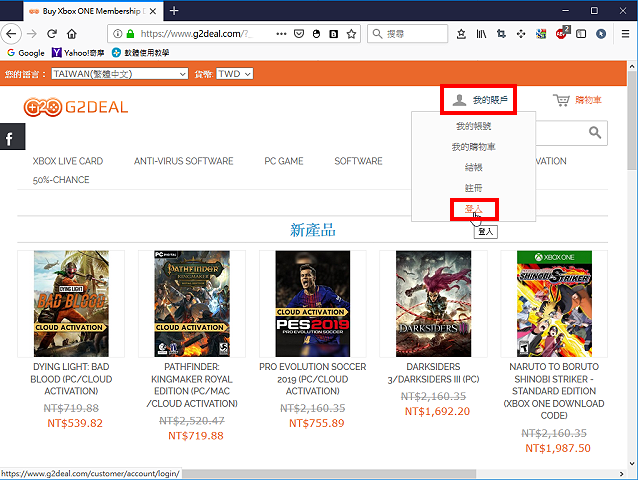Viewport: 638px width, 485px height.
Task: Select 我的購物車 in account menu
Action: click(x=473, y=146)
